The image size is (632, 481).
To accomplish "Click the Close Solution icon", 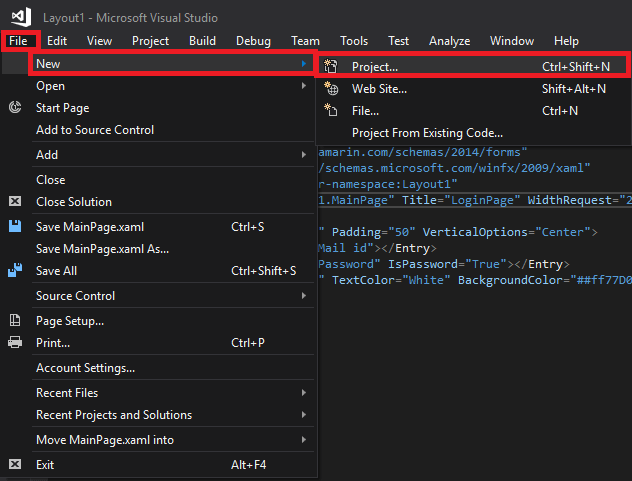I will 15,202.
